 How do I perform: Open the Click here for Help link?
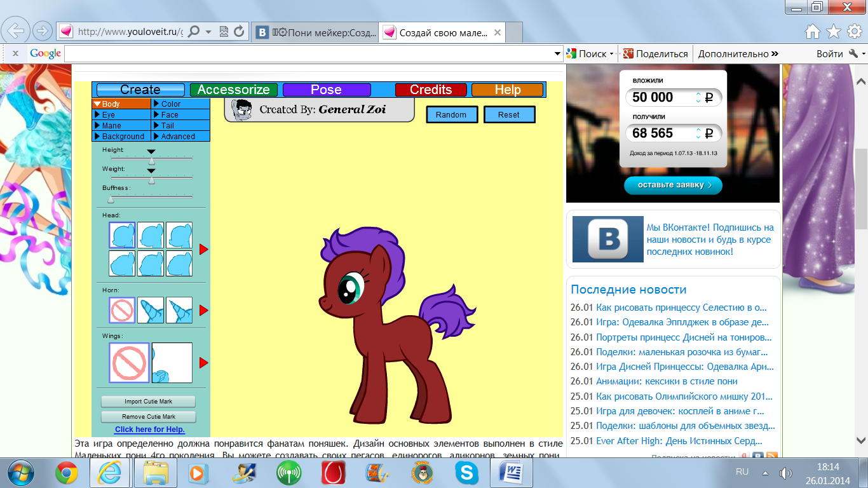(150, 430)
